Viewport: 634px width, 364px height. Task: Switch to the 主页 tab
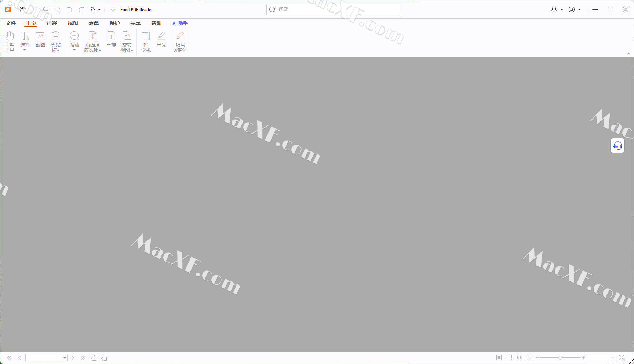coord(31,23)
